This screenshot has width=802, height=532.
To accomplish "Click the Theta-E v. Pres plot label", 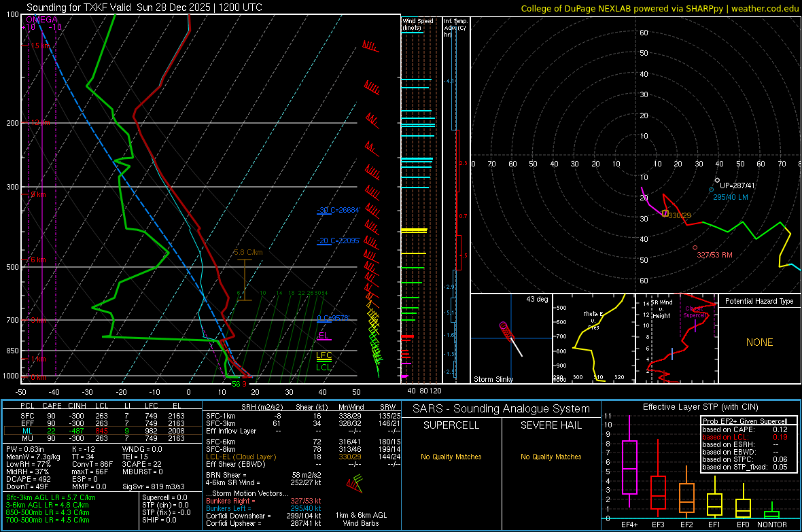I will point(593,320).
